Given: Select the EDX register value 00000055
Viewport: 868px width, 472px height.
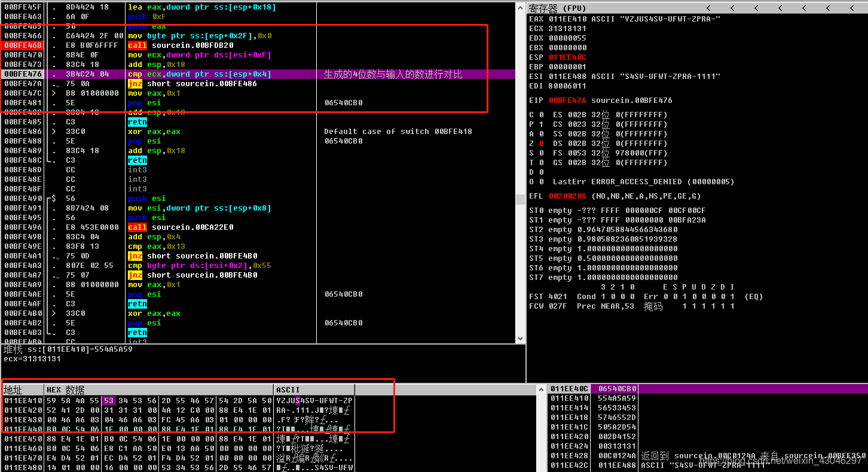Looking at the screenshot, I should (x=567, y=38).
